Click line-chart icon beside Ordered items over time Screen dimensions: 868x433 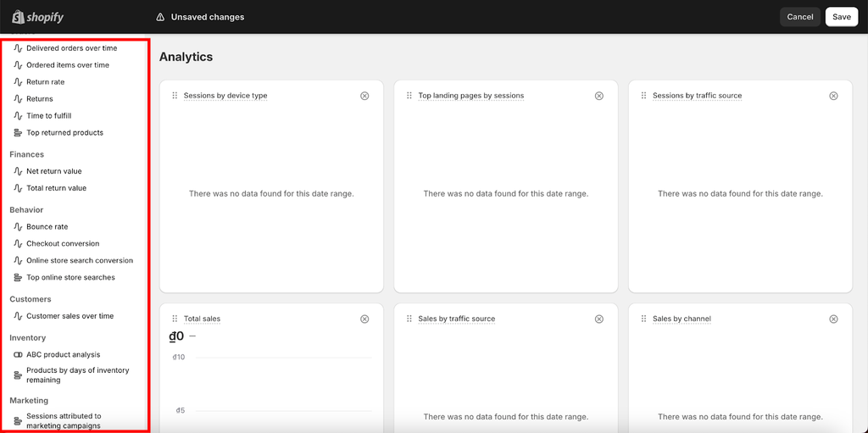tap(18, 65)
